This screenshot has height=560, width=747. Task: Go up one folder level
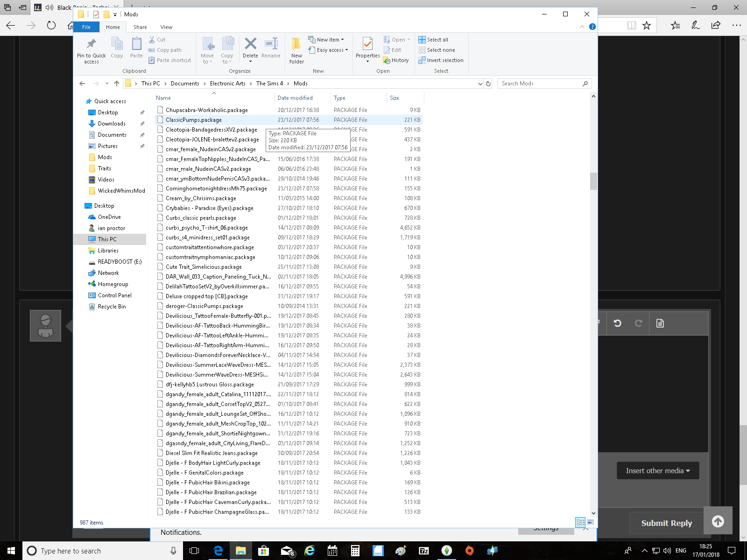click(x=117, y=84)
